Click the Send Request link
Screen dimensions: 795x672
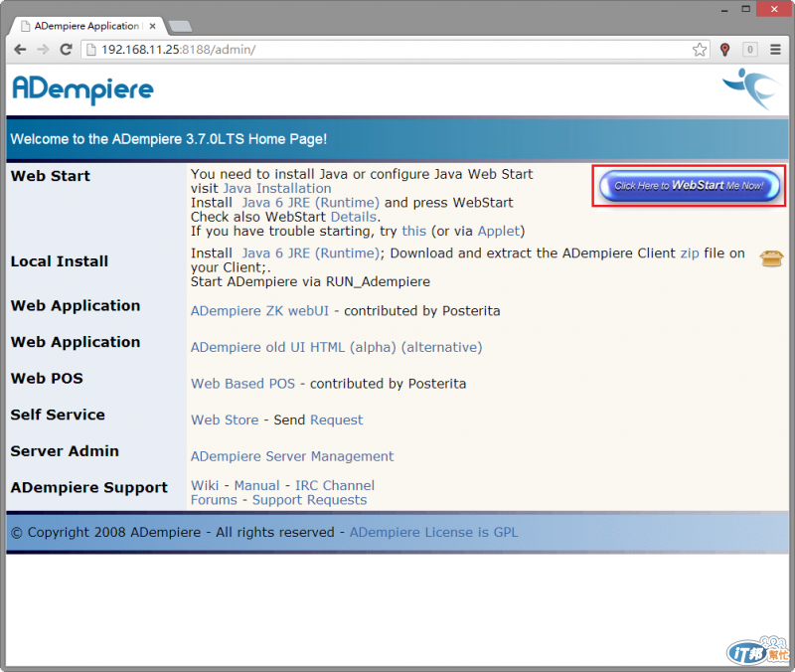(x=337, y=420)
